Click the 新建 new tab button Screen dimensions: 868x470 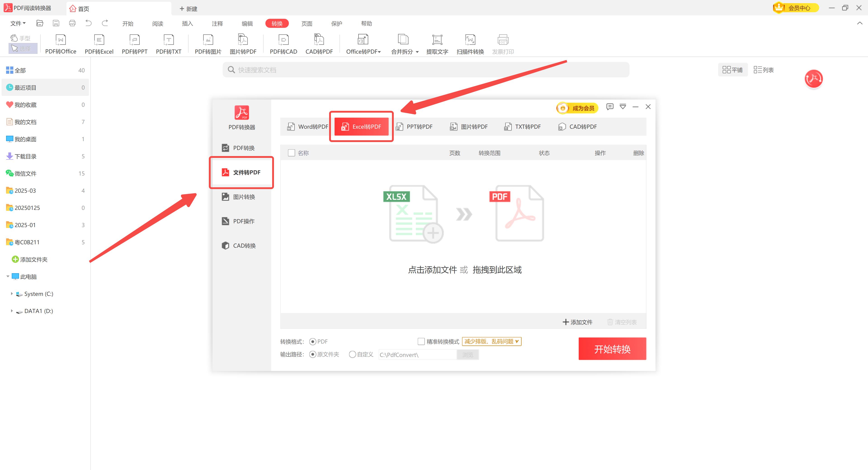(x=188, y=9)
